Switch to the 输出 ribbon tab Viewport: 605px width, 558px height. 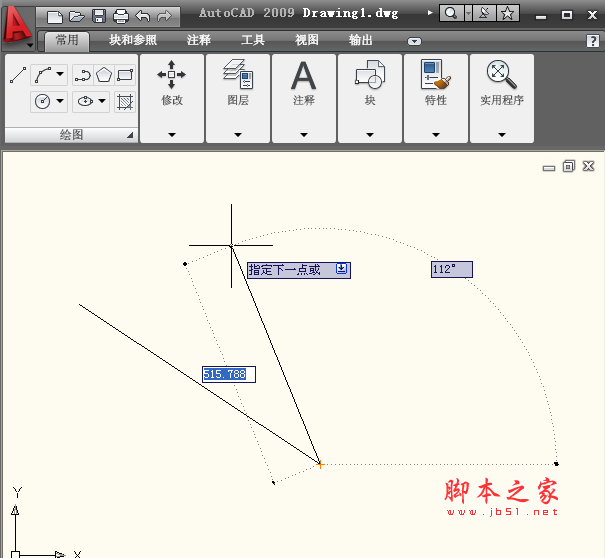coord(360,40)
